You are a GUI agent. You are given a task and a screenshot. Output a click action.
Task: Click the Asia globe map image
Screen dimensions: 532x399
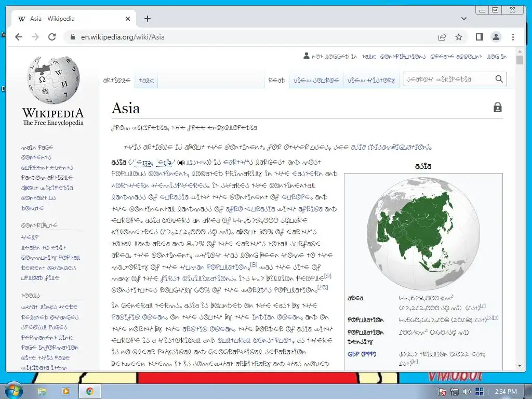point(423,233)
